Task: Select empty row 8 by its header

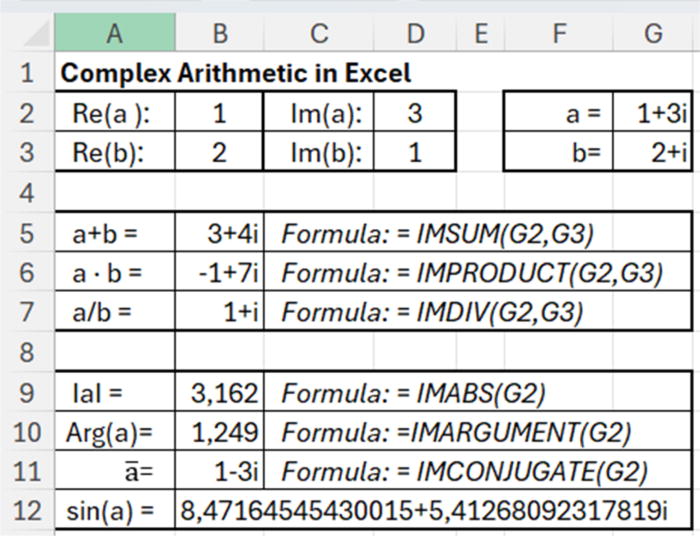Action: pyautogui.click(x=27, y=351)
